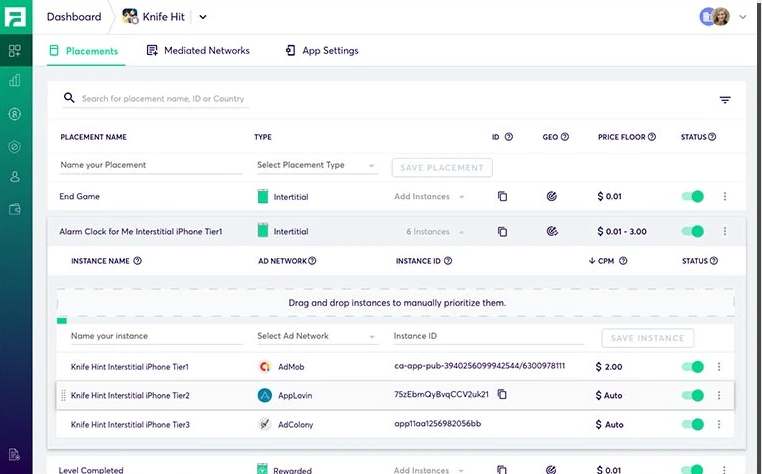Focus the Name your Placement field
762x474 pixels.
(151, 165)
